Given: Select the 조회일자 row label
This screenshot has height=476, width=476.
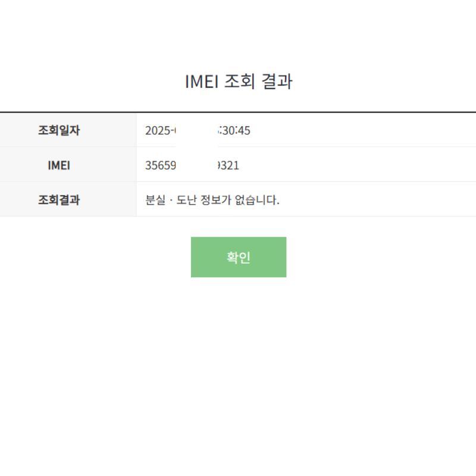Looking at the screenshot, I should [x=59, y=130].
